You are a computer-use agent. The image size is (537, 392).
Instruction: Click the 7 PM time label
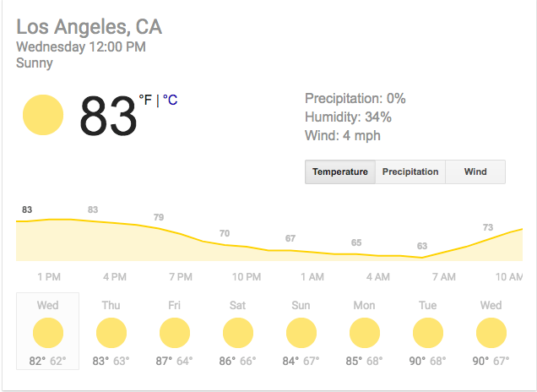point(181,277)
